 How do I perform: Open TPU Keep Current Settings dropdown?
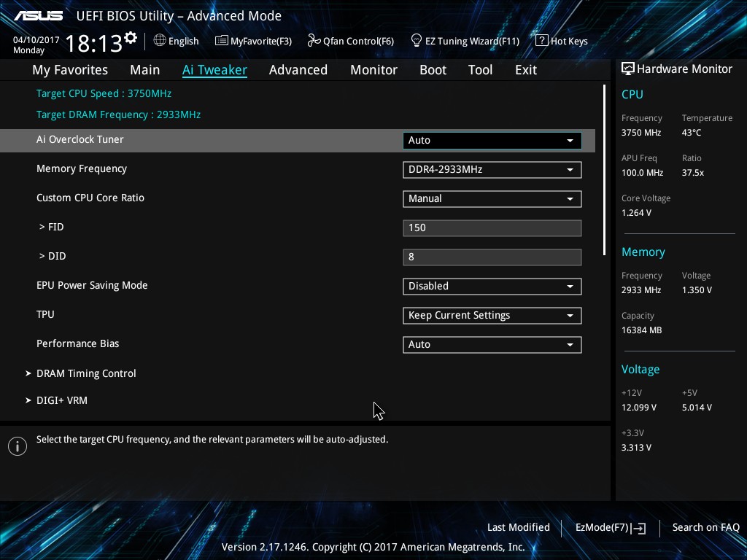click(x=492, y=315)
